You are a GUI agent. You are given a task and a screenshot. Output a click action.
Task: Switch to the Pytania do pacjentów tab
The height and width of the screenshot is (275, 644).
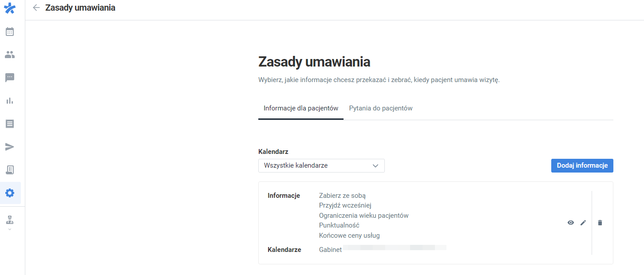[x=380, y=108]
